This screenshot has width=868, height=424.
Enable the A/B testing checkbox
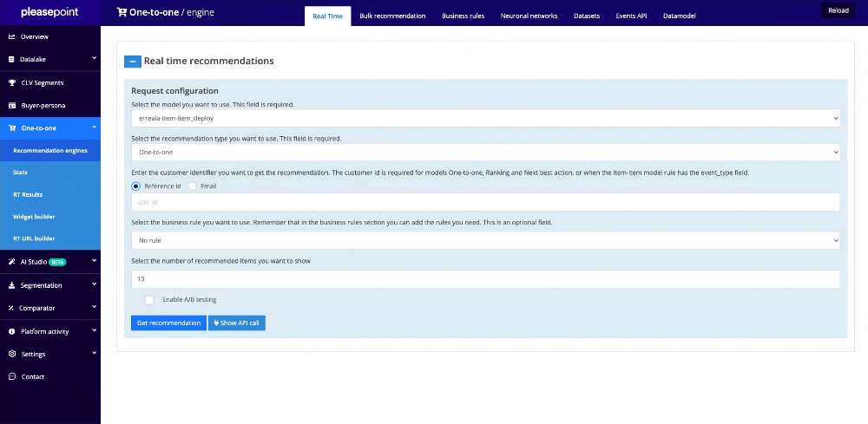click(x=149, y=300)
